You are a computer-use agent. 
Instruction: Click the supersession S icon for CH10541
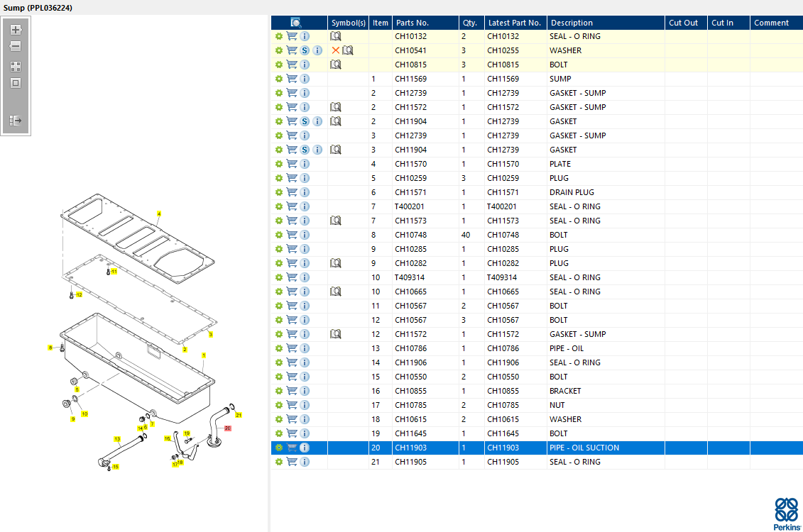[x=305, y=50]
